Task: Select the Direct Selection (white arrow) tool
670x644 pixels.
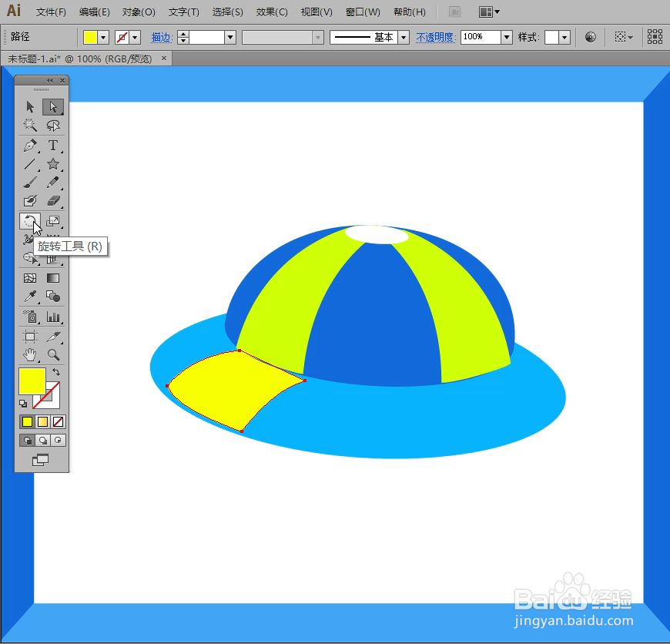Action: pos(53,106)
